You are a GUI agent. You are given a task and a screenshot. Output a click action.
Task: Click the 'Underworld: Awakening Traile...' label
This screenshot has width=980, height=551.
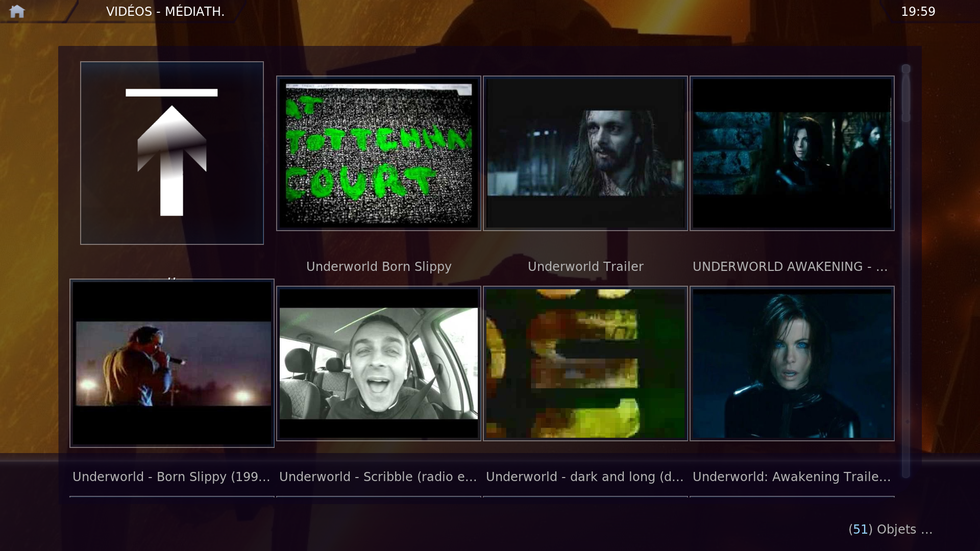tap(792, 477)
